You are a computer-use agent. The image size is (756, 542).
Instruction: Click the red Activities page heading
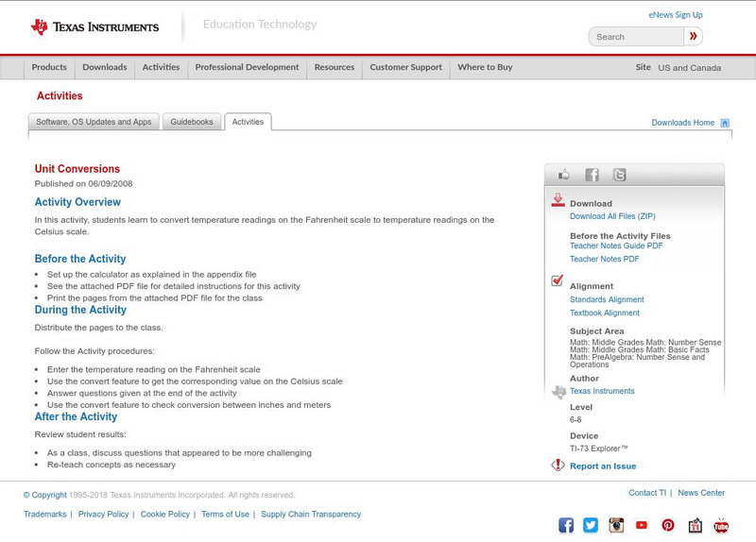point(60,96)
